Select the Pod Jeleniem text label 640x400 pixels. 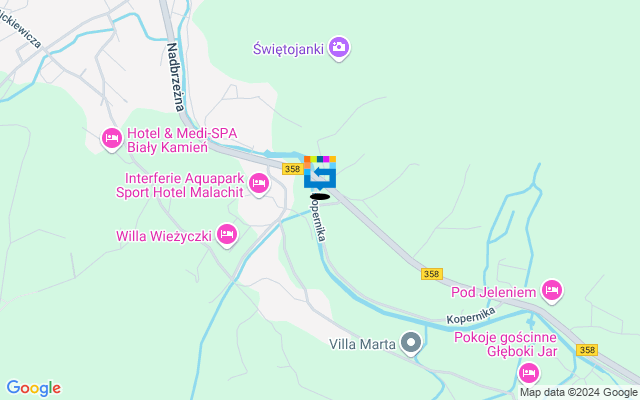pos(493,292)
